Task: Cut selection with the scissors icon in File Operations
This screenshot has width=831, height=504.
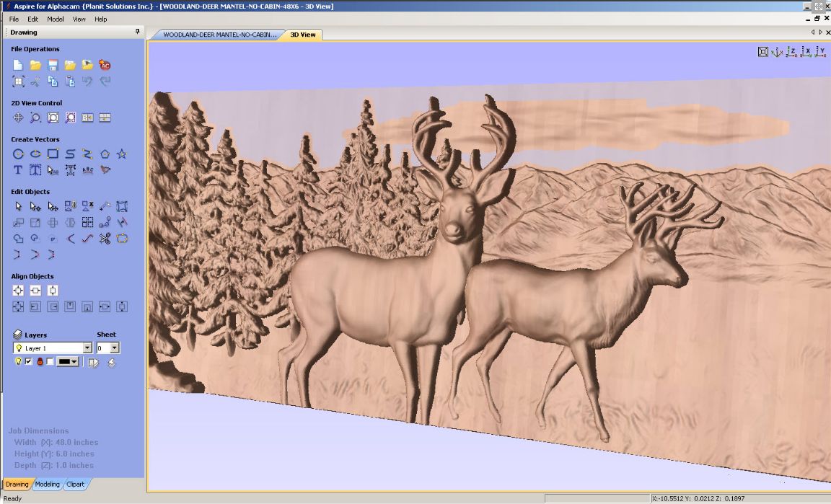Action: click(35, 81)
